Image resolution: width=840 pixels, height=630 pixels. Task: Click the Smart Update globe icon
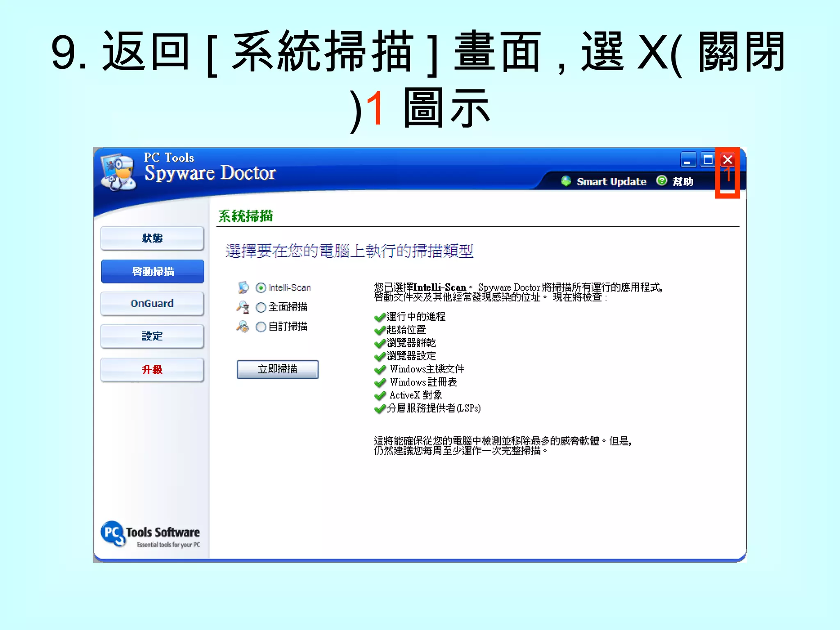click(x=566, y=181)
